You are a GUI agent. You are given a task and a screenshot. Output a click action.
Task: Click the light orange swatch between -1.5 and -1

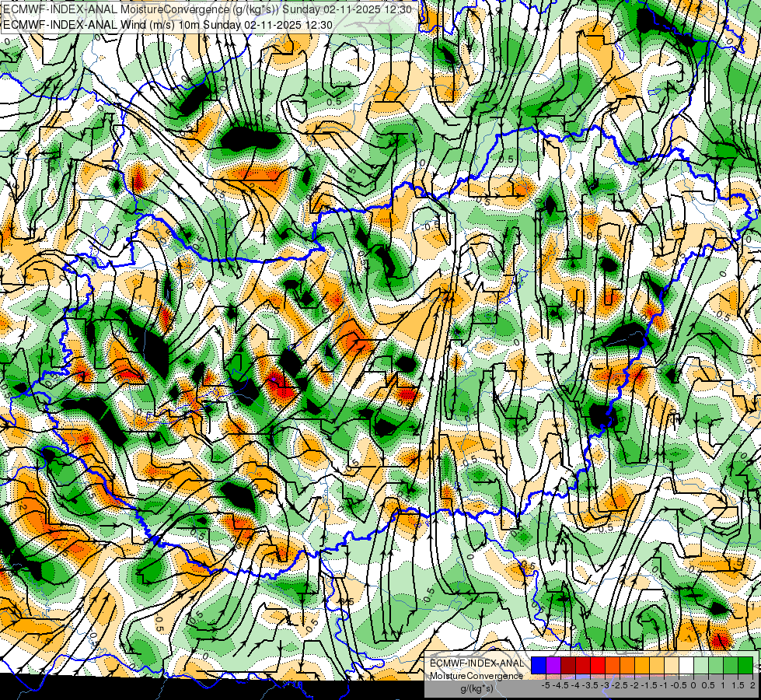tap(657, 666)
